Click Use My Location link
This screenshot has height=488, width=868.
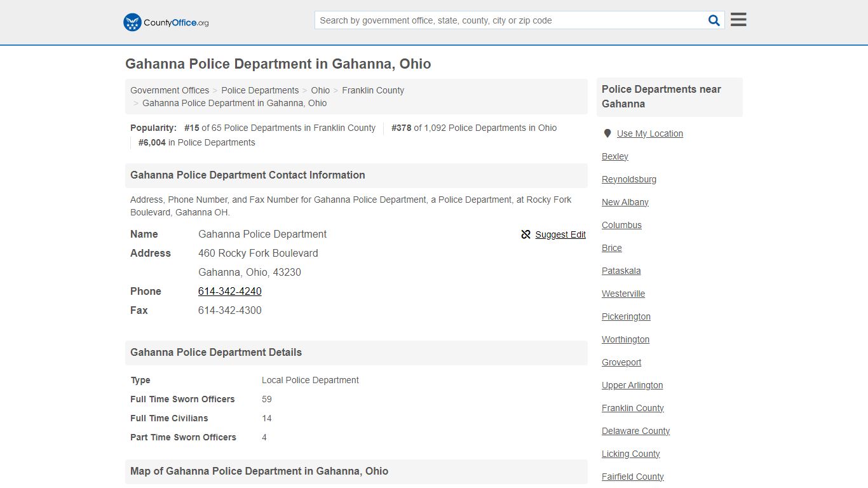click(x=650, y=133)
